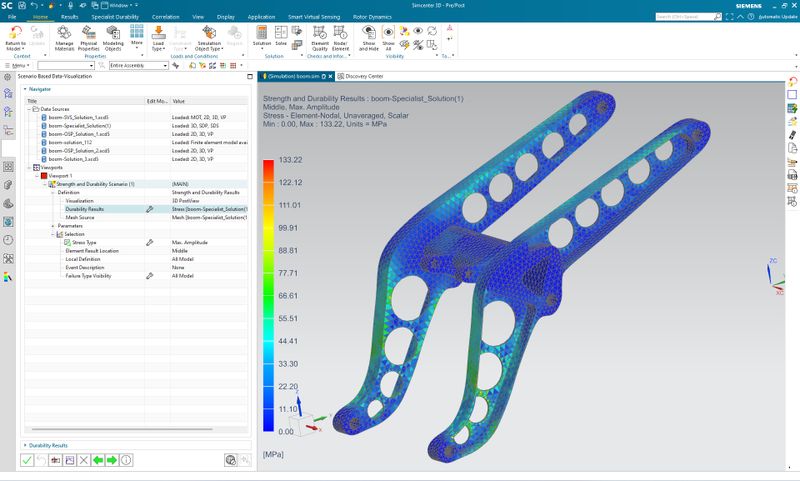This screenshot has height=481, width=800.
Task: Click the Value column header
Action: coord(209,101)
